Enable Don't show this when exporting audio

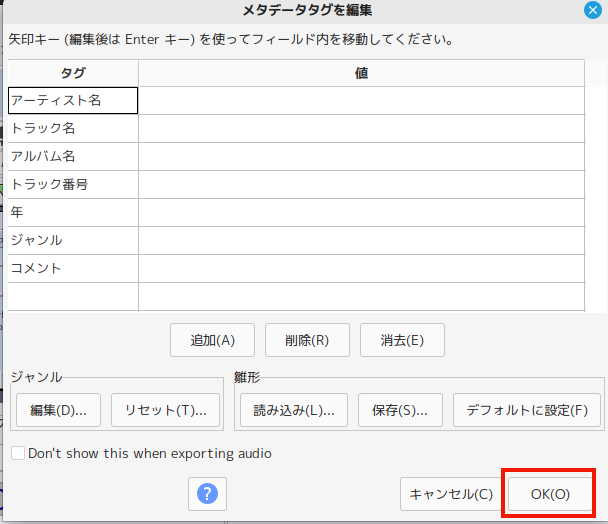click(x=18, y=453)
